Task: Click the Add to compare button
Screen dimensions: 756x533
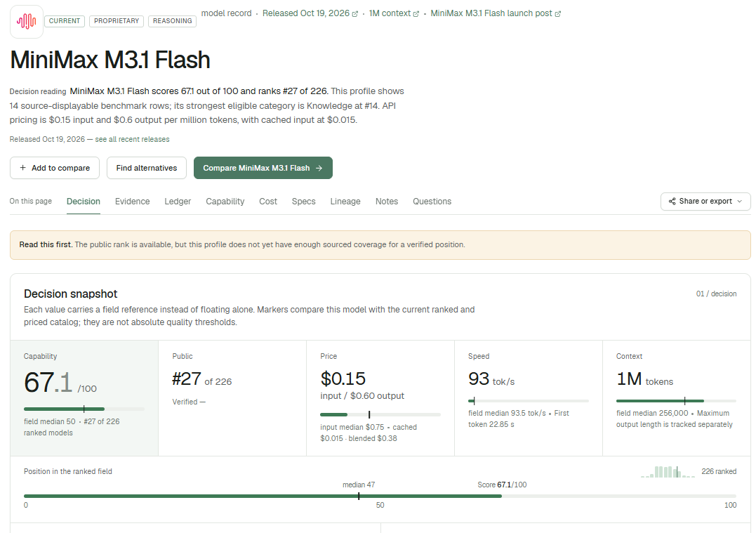Action: [55, 168]
